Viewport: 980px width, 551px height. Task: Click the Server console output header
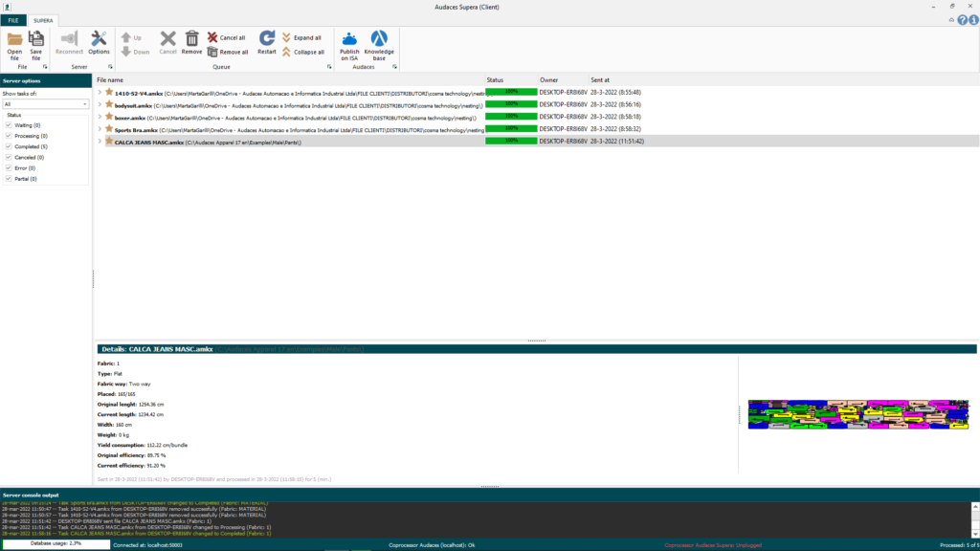tap(490, 495)
